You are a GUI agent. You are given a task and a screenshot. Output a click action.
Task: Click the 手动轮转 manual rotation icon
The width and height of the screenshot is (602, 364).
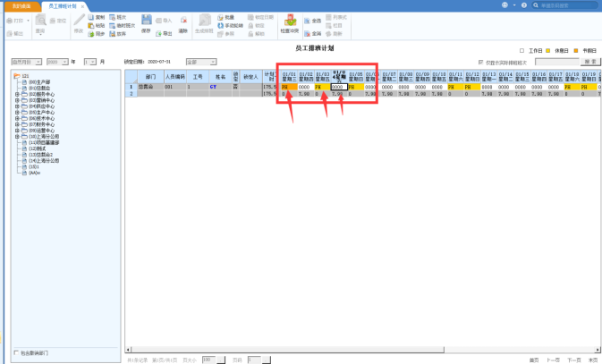click(229, 26)
